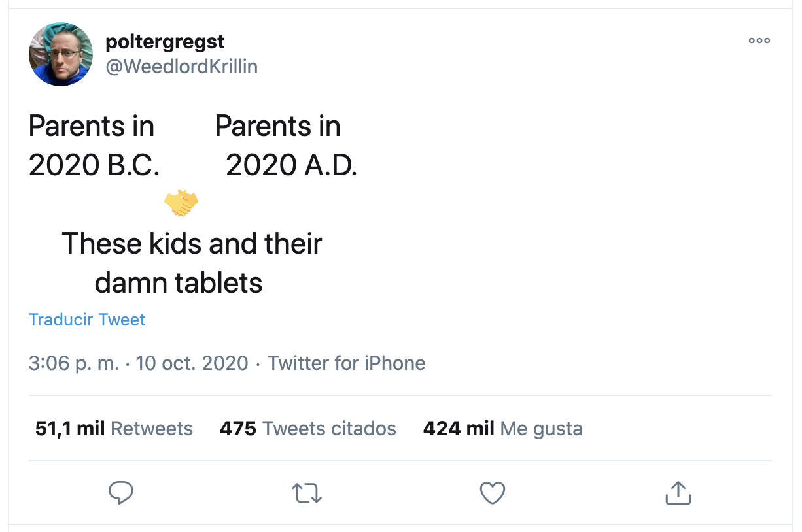
Task: Click the "2020 B.C." tweet text
Action: tap(94, 165)
